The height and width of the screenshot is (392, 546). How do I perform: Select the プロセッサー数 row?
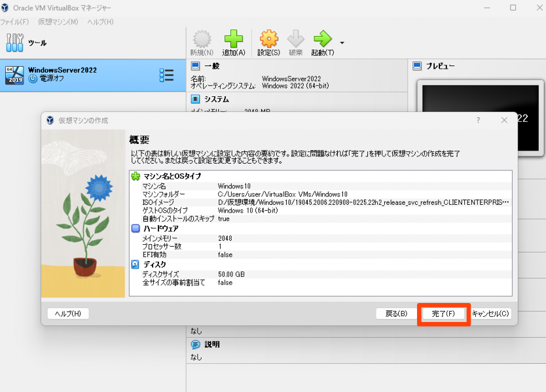(x=320, y=247)
